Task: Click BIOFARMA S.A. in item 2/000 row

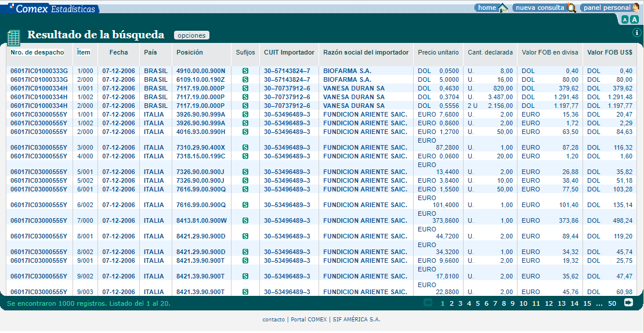Action: click(x=348, y=79)
